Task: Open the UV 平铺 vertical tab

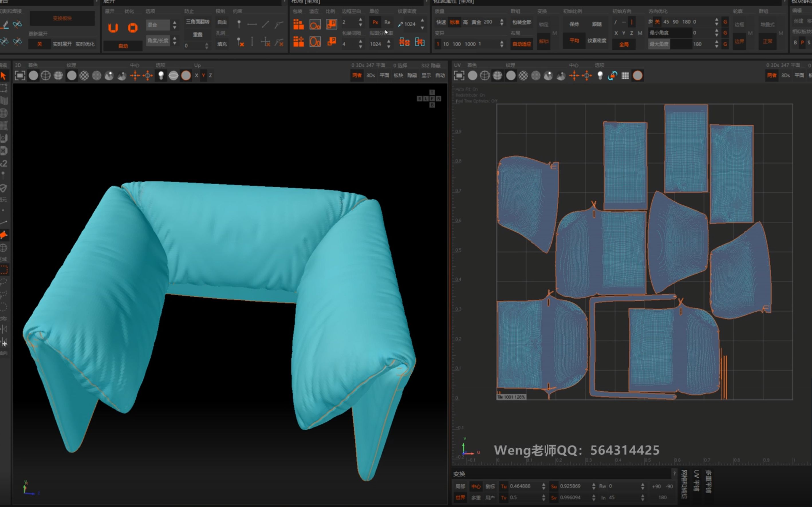Action: 696,481
